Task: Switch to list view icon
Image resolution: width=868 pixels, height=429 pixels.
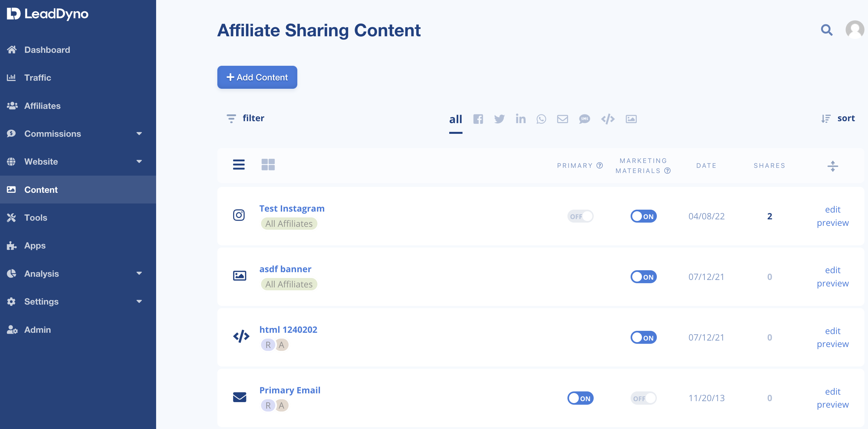Action: 239,165
